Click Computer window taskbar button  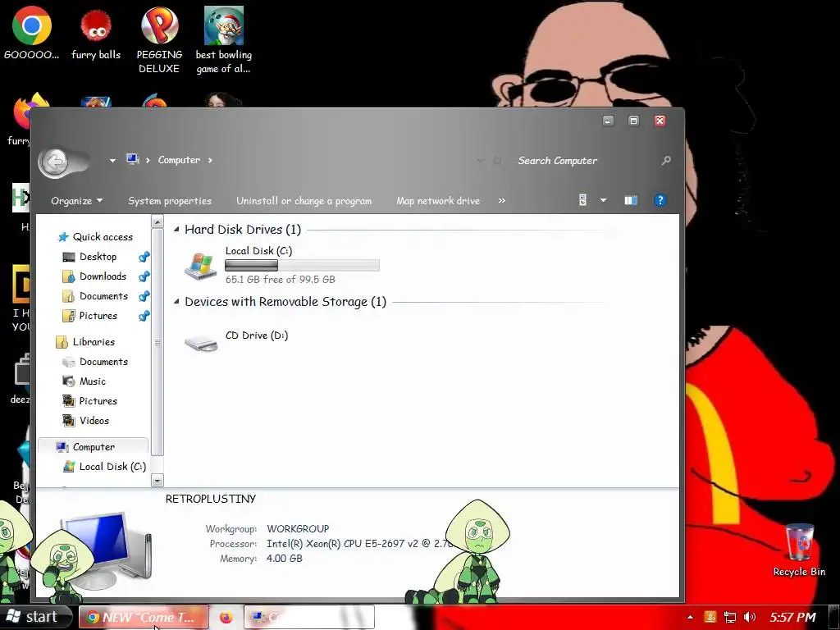[309, 617]
